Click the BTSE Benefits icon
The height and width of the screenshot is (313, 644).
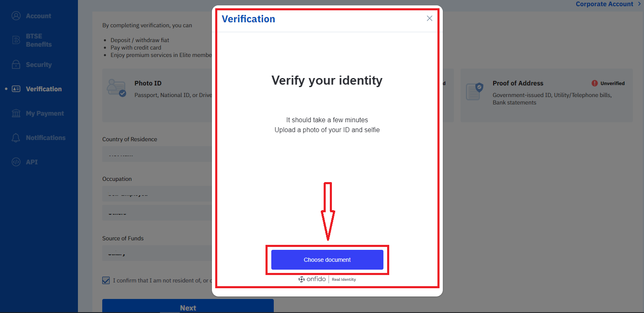click(x=16, y=40)
